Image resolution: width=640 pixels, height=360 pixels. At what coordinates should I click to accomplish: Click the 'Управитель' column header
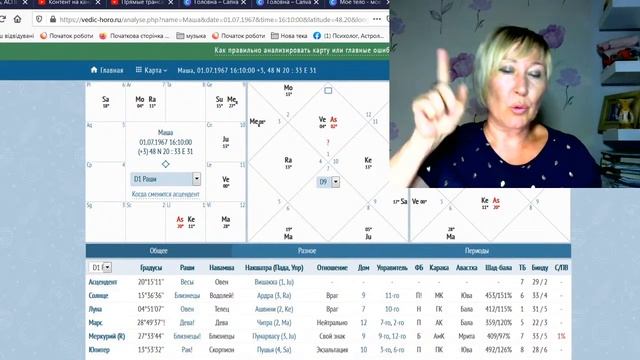tap(392, 268)
